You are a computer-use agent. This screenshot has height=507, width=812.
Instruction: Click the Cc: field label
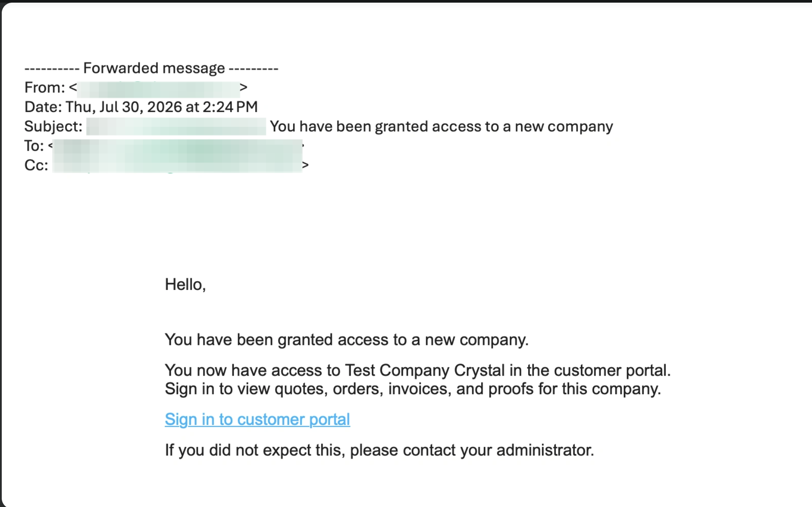click(x=36, y=165)
